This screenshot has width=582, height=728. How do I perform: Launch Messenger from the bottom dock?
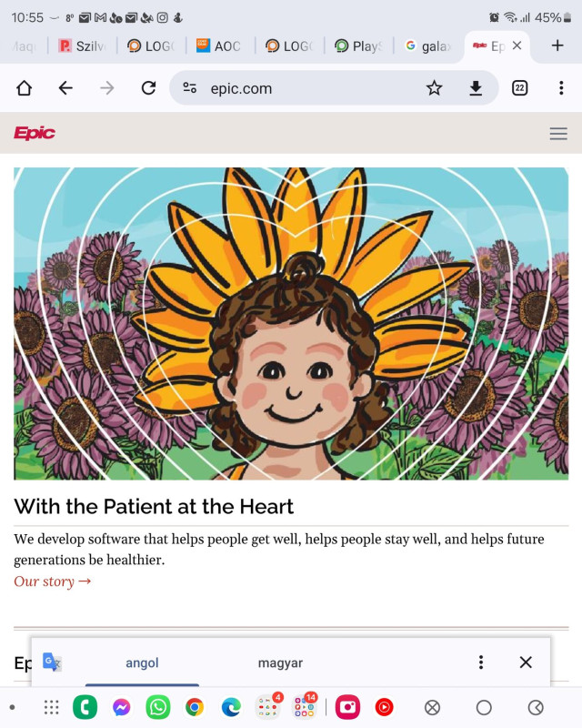121,707
